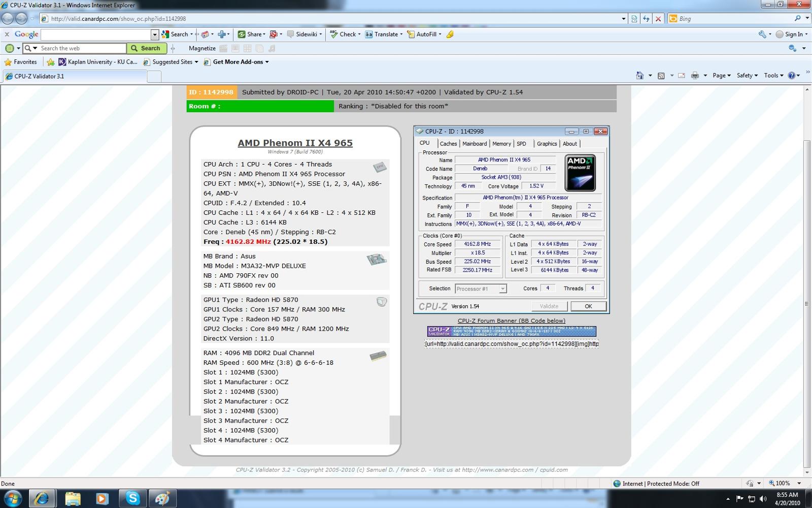Click the page vertical scrollbar thumb

807,303
